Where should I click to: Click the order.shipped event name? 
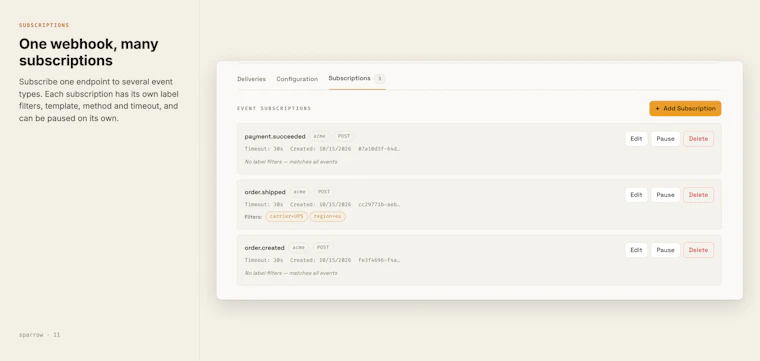[265, 192]
